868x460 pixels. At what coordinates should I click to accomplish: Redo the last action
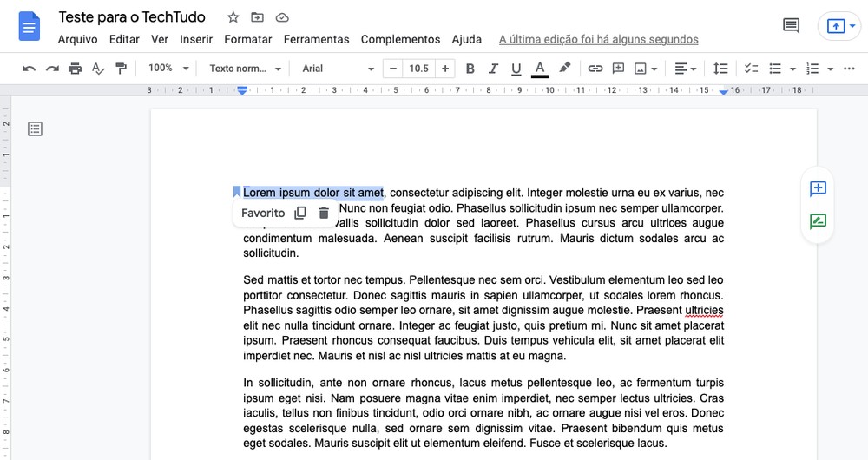[52, 69]
